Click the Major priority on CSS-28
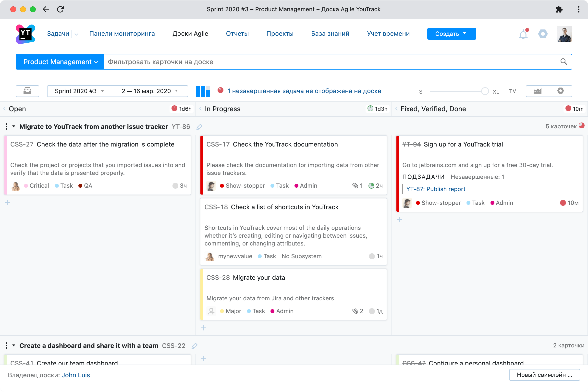The width and height of the screenshot is (588, 392). point(231,311)
